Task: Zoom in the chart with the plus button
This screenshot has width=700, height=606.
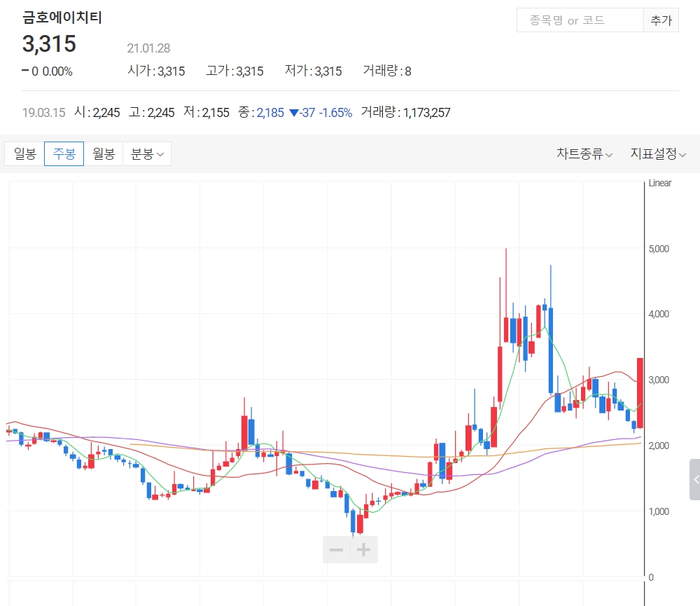Action: (x=364, y=550)
